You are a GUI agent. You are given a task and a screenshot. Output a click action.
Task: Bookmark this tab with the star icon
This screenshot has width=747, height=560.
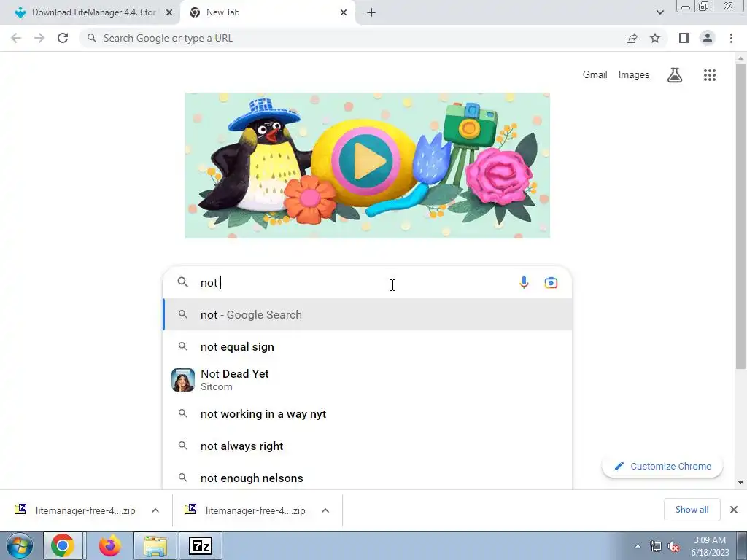pyautogui.click(x=655, y=38)
